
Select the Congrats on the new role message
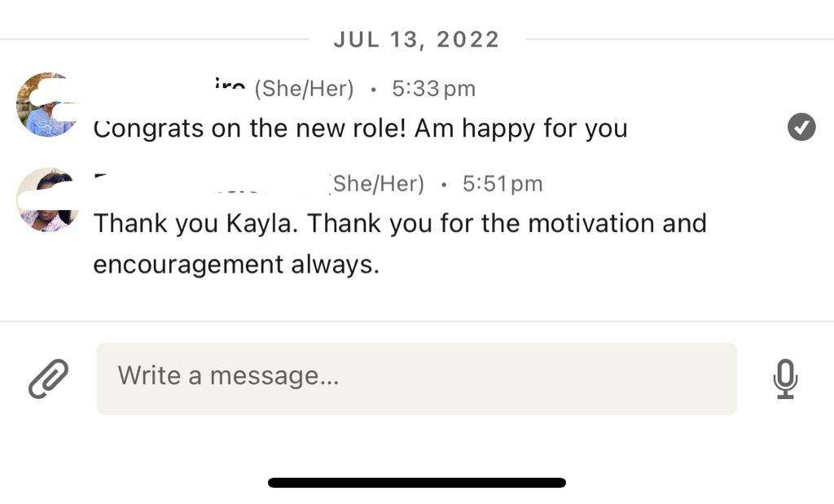pos(360,129)
